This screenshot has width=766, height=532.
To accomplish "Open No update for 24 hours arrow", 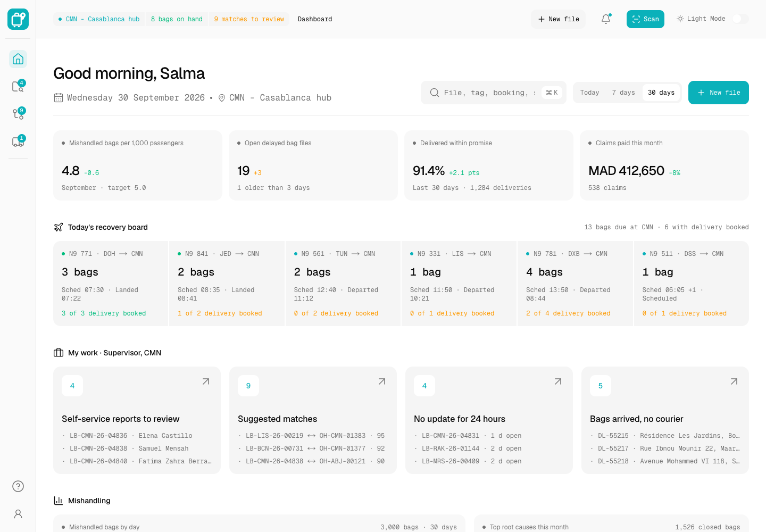I will pos(558,381).
